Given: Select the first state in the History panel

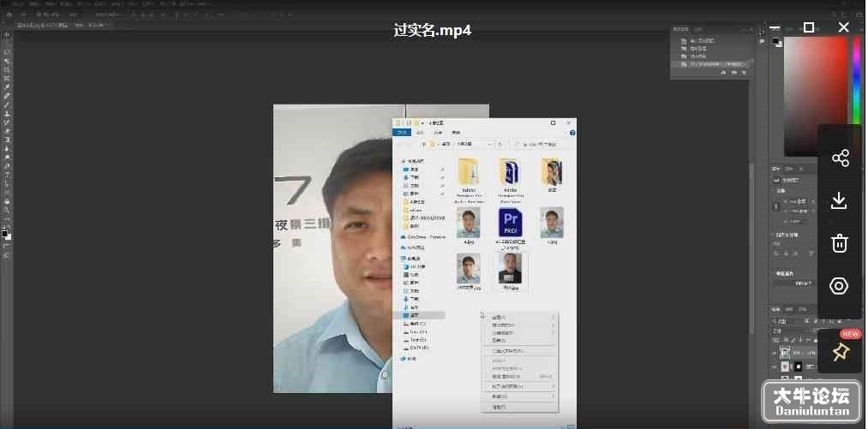Looking at the screenshot, I should point(712,41).
